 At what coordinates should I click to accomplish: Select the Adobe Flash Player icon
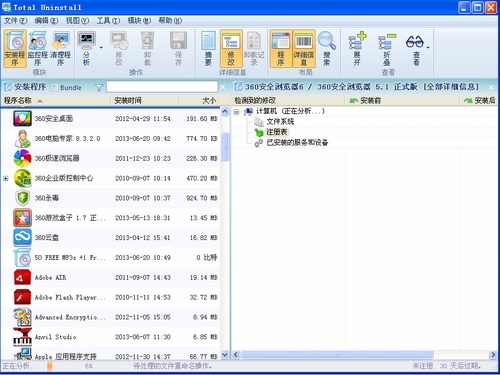22,297
